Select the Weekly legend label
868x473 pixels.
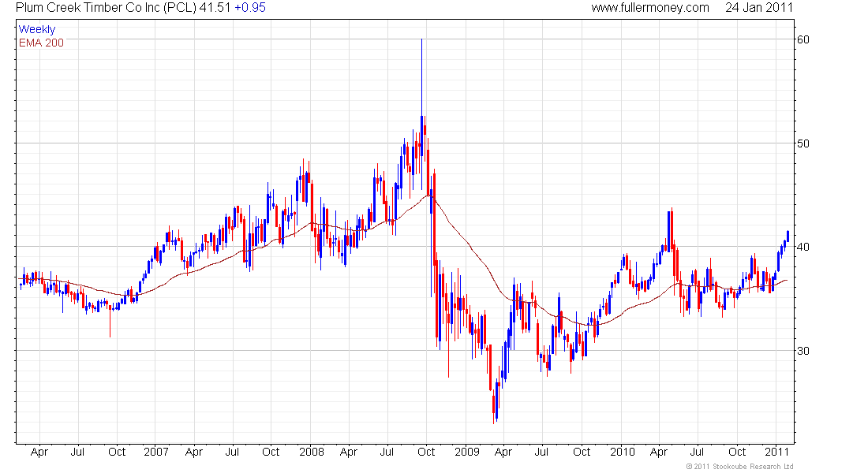(37, 29)
